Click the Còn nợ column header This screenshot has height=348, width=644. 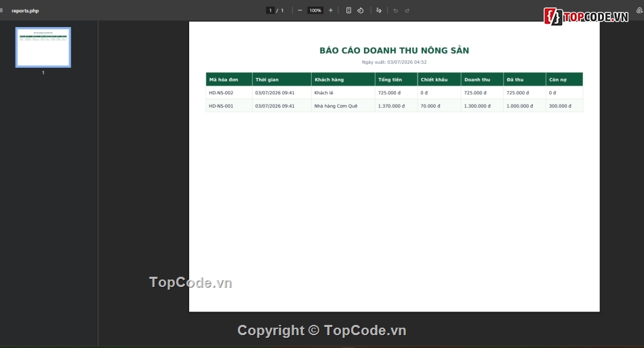click(x=564, y=79)
